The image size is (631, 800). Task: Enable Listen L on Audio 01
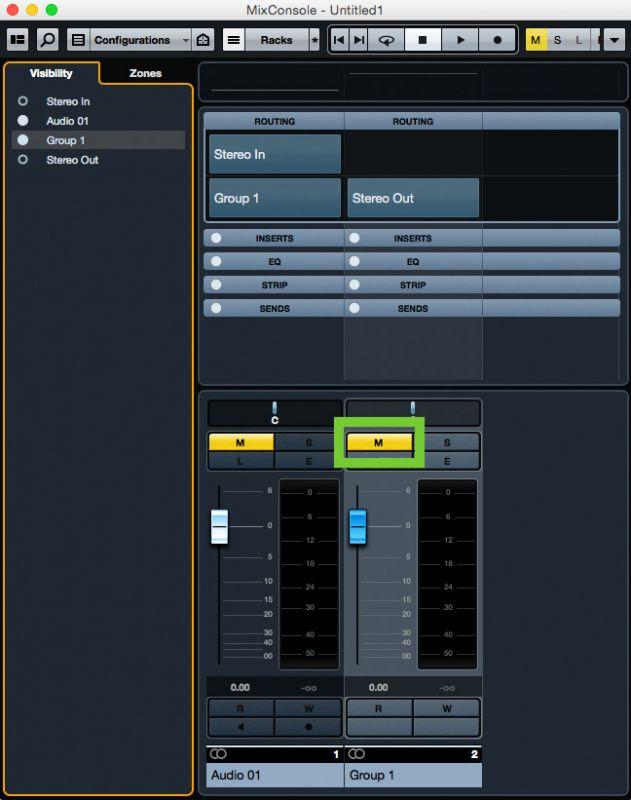coord(241,461)
